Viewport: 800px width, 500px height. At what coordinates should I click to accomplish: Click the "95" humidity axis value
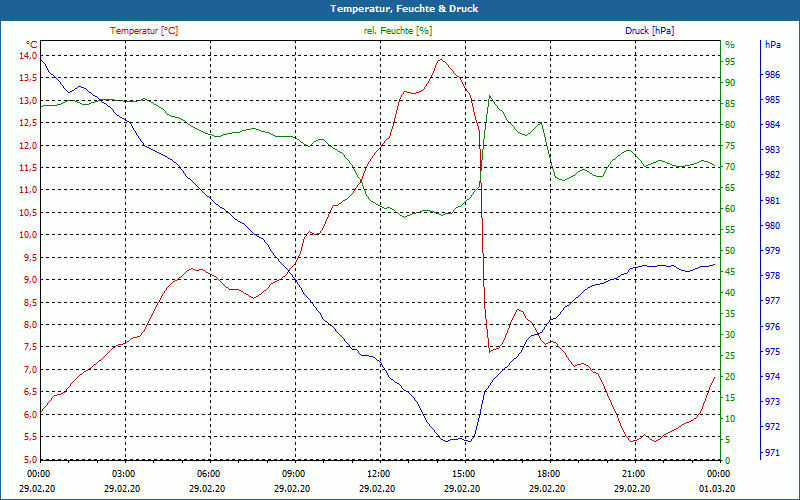click(730, 62)
